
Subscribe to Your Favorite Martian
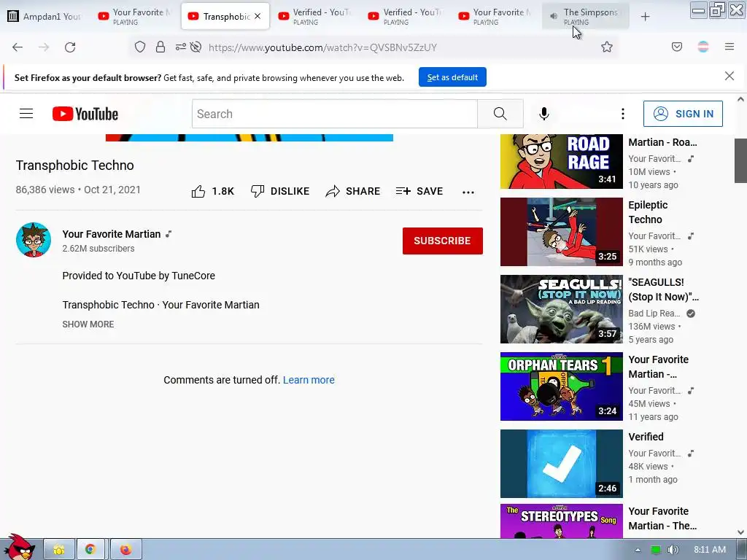[x=442, y=241]
